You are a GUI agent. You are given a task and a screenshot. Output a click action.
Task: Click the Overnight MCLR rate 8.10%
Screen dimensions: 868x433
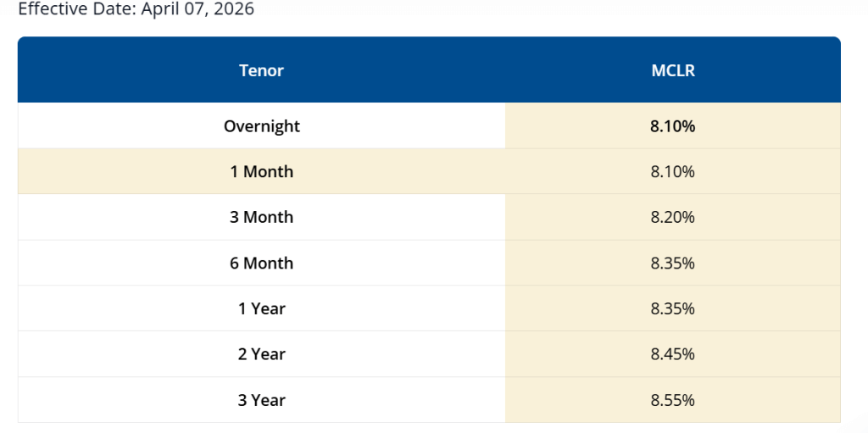[x=672, y=126]
